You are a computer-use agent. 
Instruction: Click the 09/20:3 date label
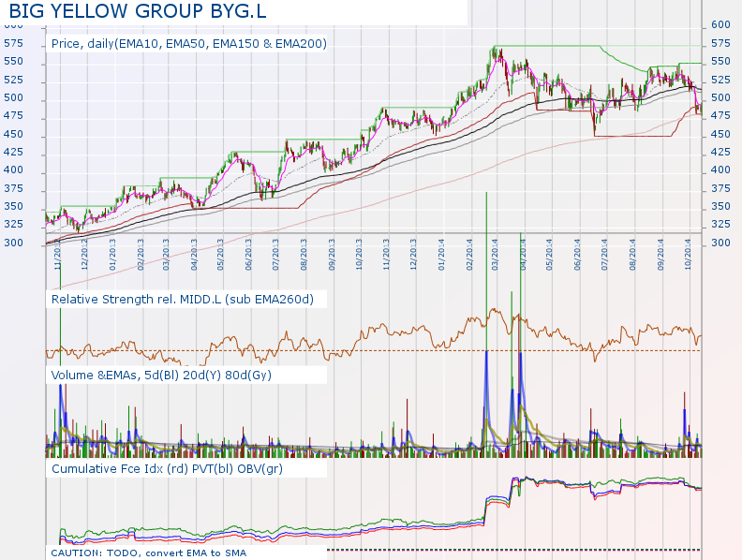[x=332, y=255]
